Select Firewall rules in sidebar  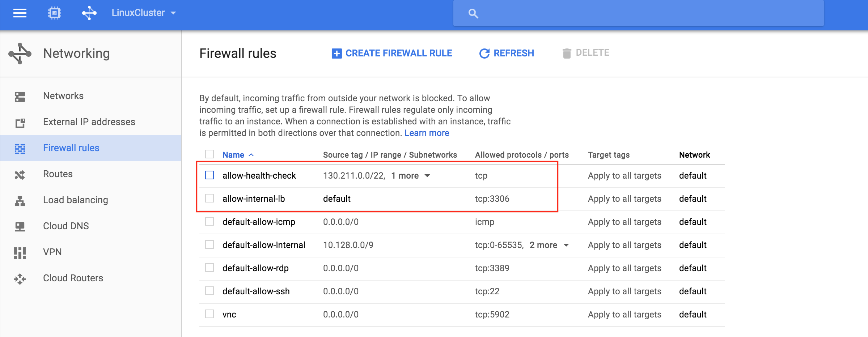[71, 148]
